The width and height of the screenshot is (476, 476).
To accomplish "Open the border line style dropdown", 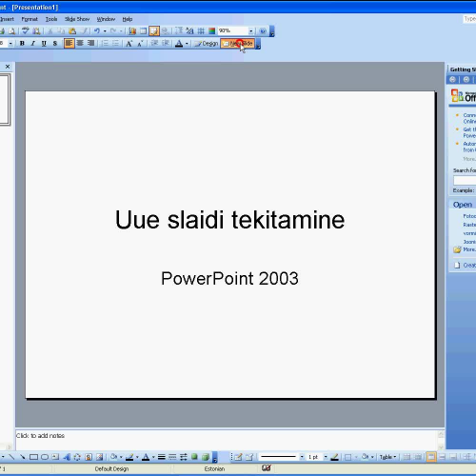I will coord(302,457).
